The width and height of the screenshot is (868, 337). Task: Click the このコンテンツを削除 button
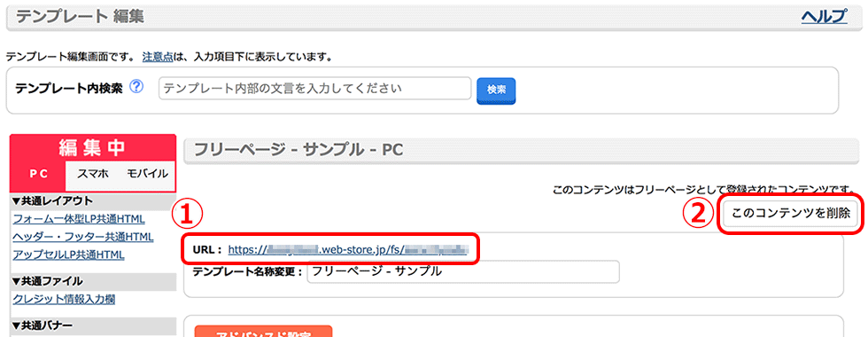(x=790, y=214)
